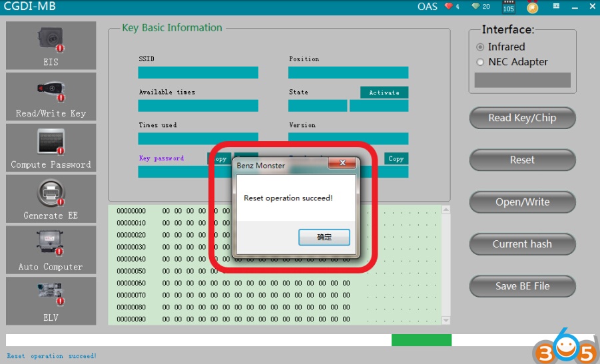Open the Auto Computer module
Viewport: 600px width, 364px height.
click(51, 250)
